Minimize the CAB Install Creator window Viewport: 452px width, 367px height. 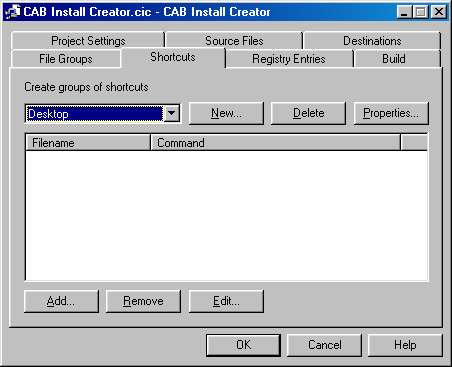click(404, 12)
